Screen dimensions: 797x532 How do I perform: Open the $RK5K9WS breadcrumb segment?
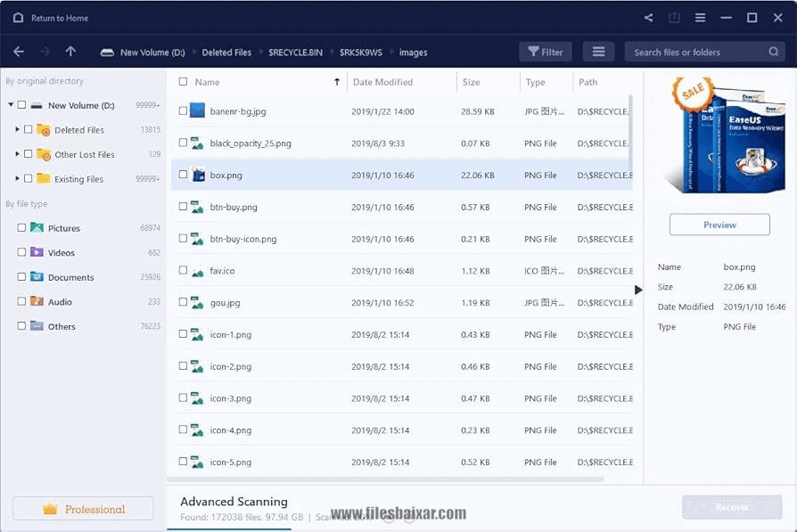click(x=361, y=53)
